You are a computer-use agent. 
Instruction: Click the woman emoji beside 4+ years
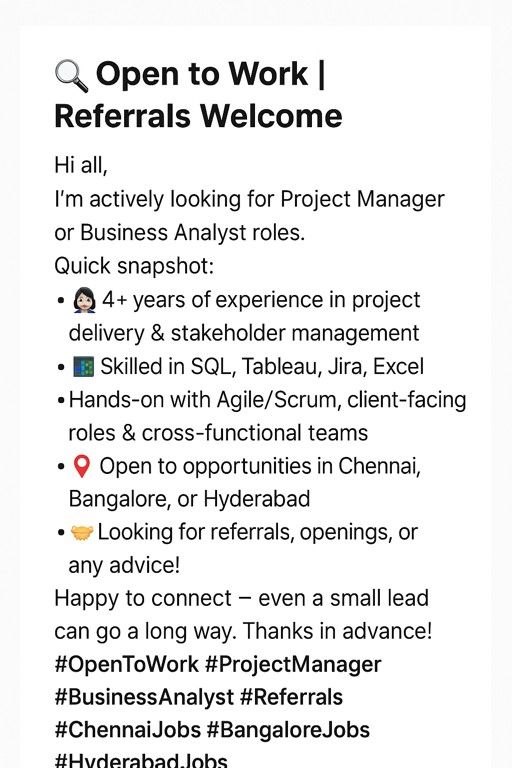(84, 300)
